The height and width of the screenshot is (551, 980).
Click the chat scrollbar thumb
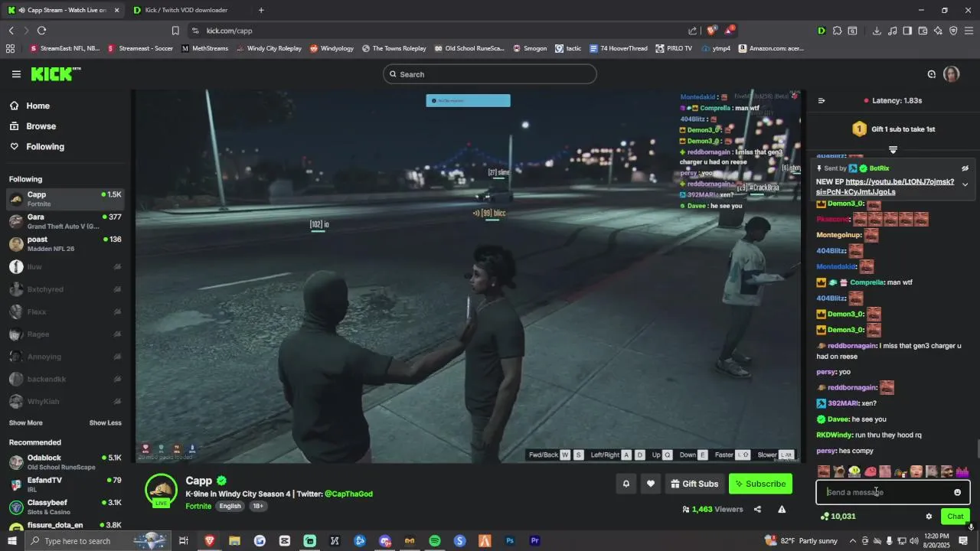(x=977, y=448)
